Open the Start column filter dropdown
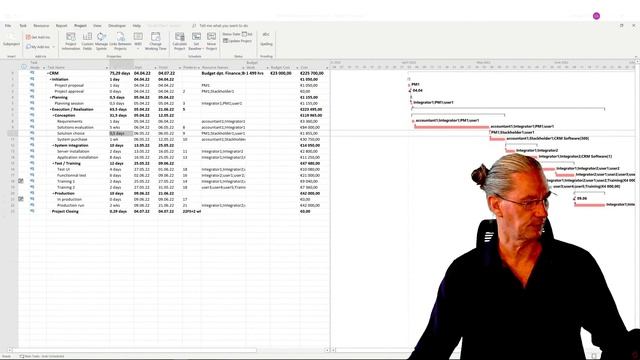 (155, 67)
